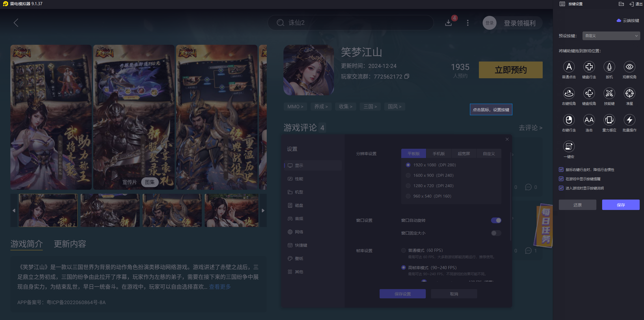Screen dimensions: 644x320
Task: Click the 登录 avatar icon
Action: pyautogui.click(x=489, y=23)
